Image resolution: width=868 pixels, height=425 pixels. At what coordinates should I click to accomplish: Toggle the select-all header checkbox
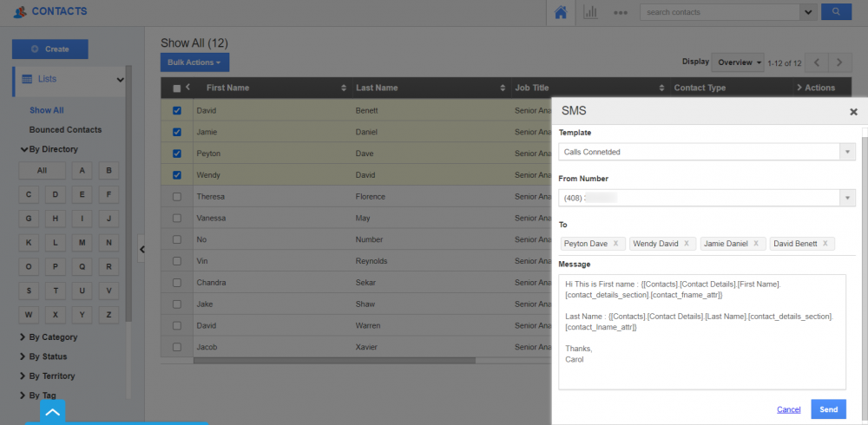177,88
